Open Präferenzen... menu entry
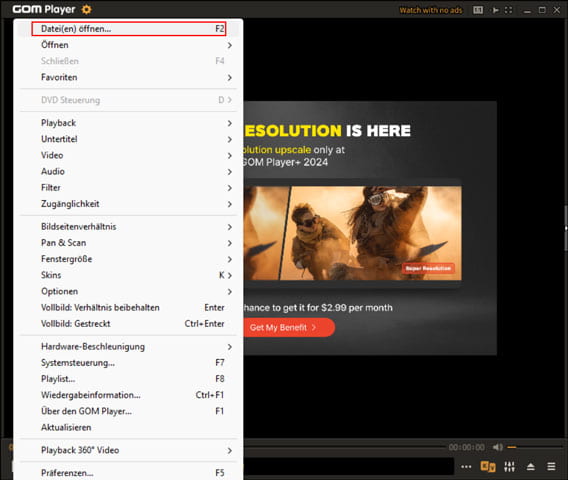568x480 pixels. 129,473
